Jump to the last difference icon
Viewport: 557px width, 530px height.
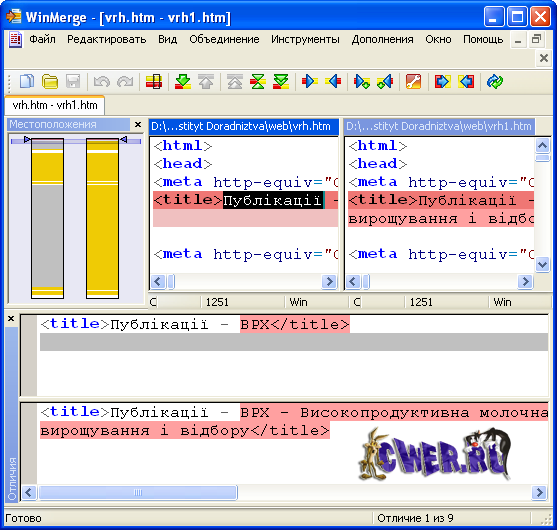281,81
